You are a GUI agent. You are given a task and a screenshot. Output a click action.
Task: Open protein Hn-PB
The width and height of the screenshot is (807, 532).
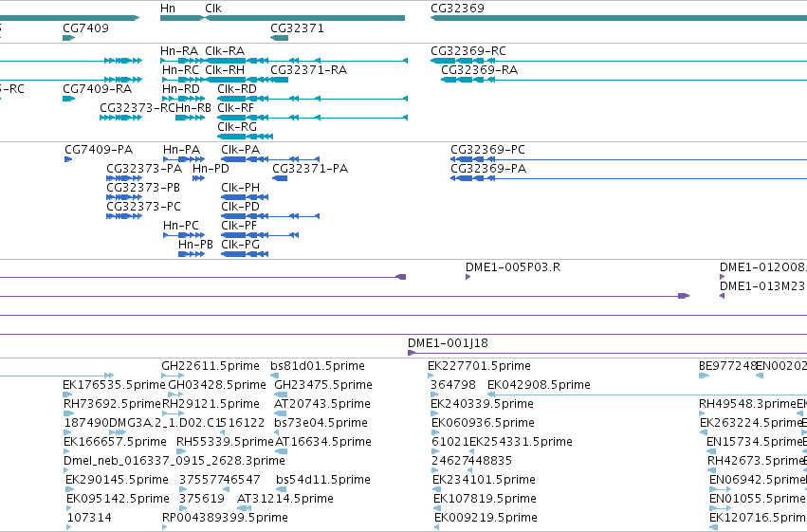point(195,245)
